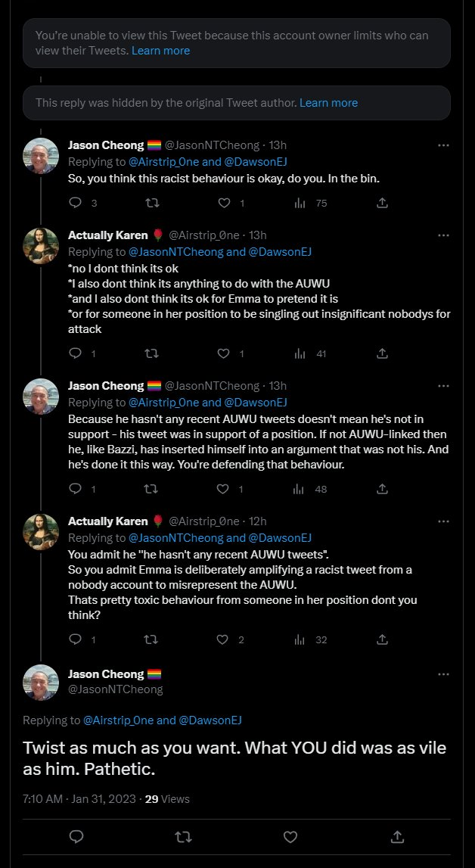Like the main tweet at bottom
This screenshot has height=868, width=475.
pyautogui.click(x=290, y=837)
